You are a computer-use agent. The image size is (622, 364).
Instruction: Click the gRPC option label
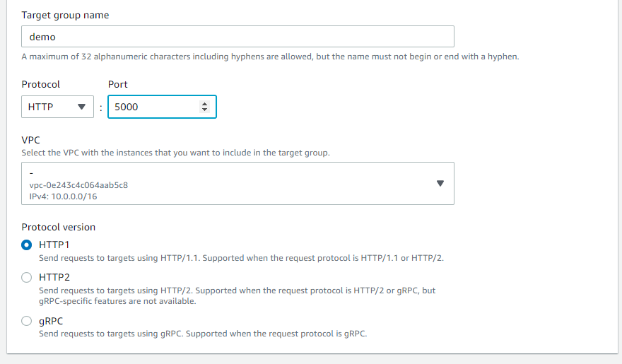tap(51, 321)
